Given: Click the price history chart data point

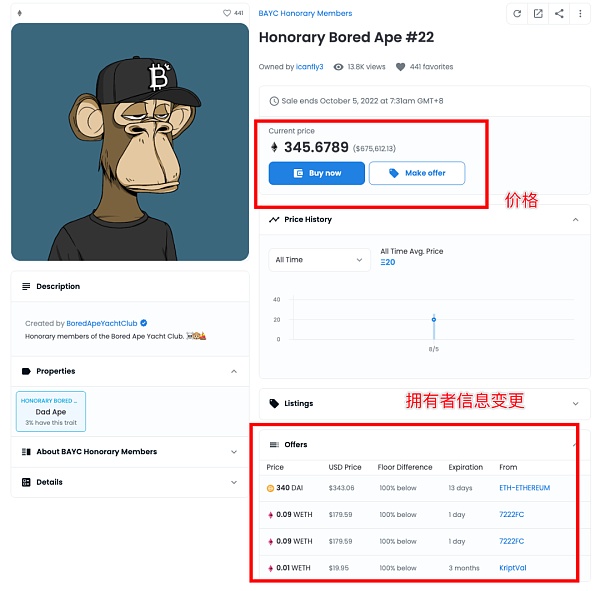Looking at the screenshot, I should tap(434, 320).
